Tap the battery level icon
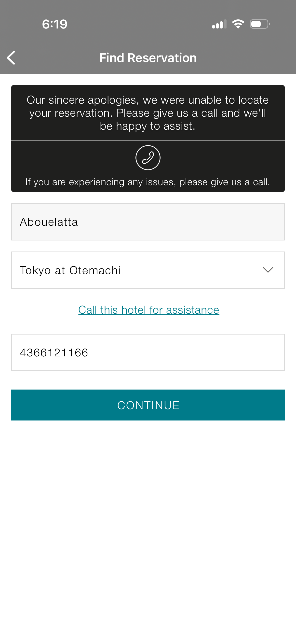Image resolution: width=296 pixels, height=644 pixels. point(259,24)
